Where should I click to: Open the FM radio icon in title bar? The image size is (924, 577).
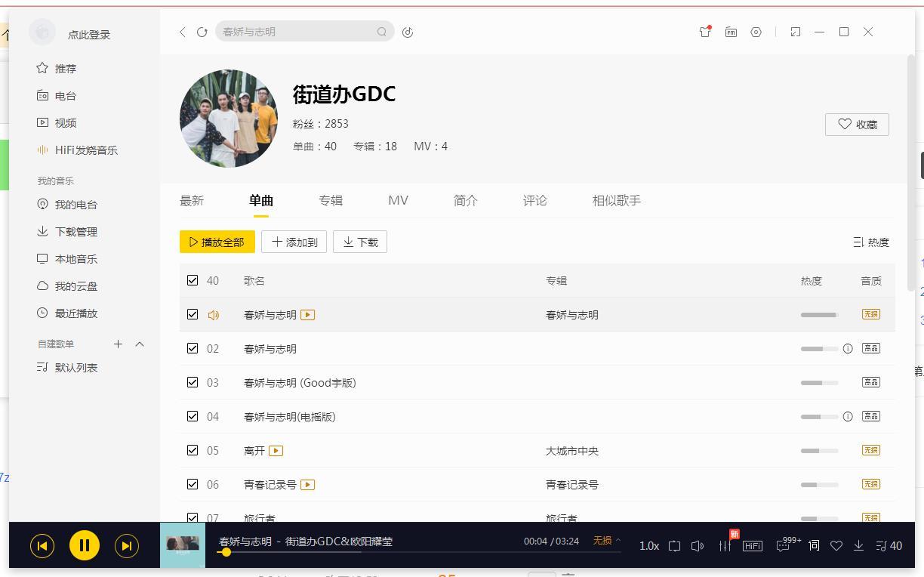(730, 32)
